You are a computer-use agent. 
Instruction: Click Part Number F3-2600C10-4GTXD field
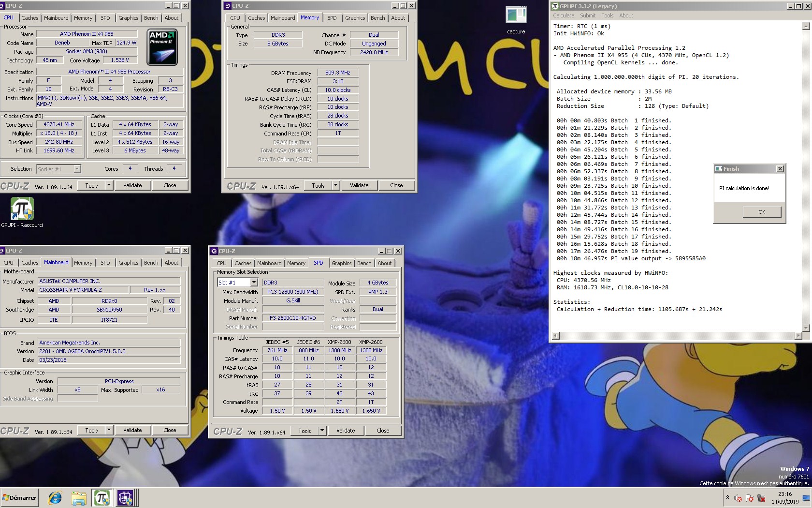tap(293, 318)
